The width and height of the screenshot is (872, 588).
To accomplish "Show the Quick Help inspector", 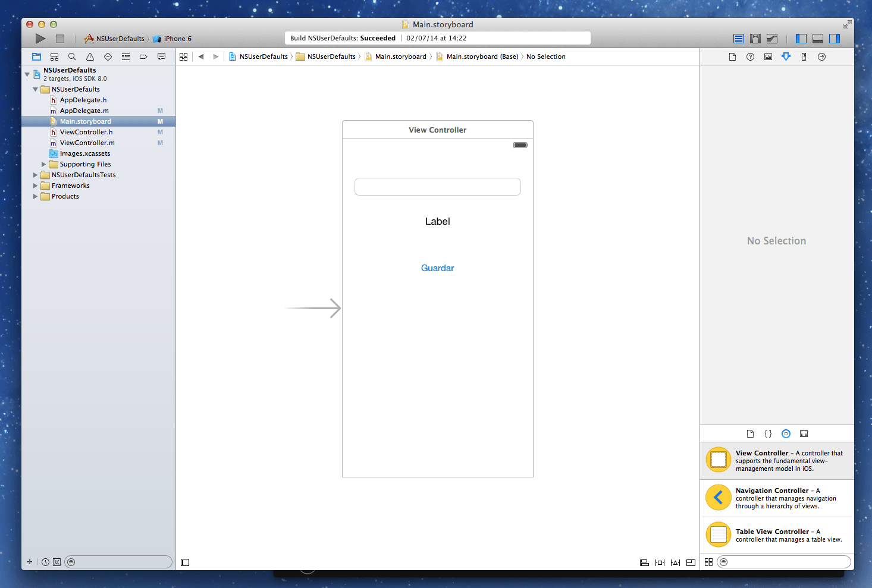I will 750,57.
